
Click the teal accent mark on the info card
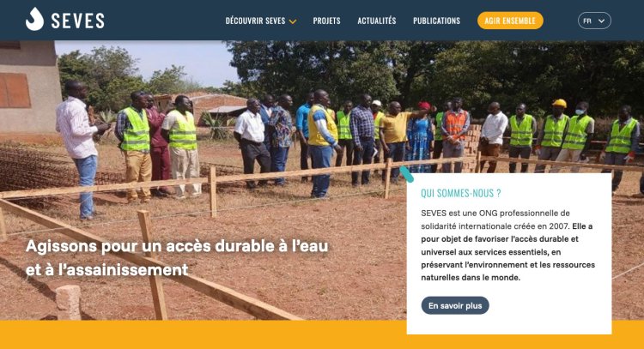tap(407, 174)
